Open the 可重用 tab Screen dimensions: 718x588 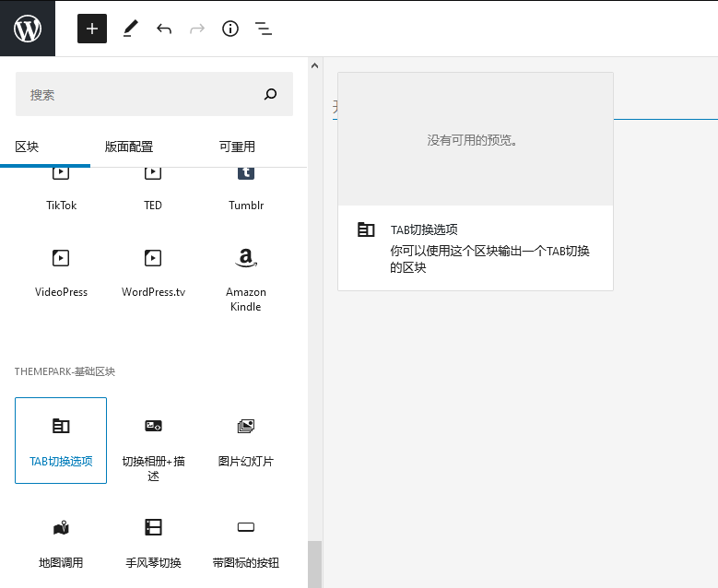237,147
